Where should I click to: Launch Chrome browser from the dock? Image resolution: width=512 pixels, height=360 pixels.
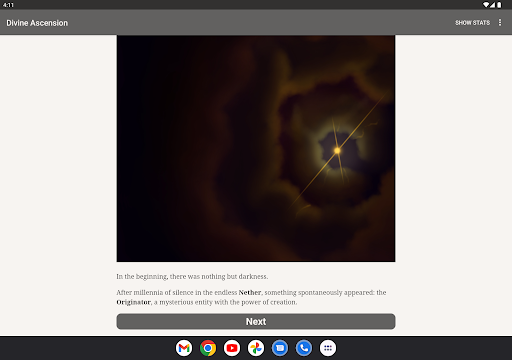click(208, 348)
